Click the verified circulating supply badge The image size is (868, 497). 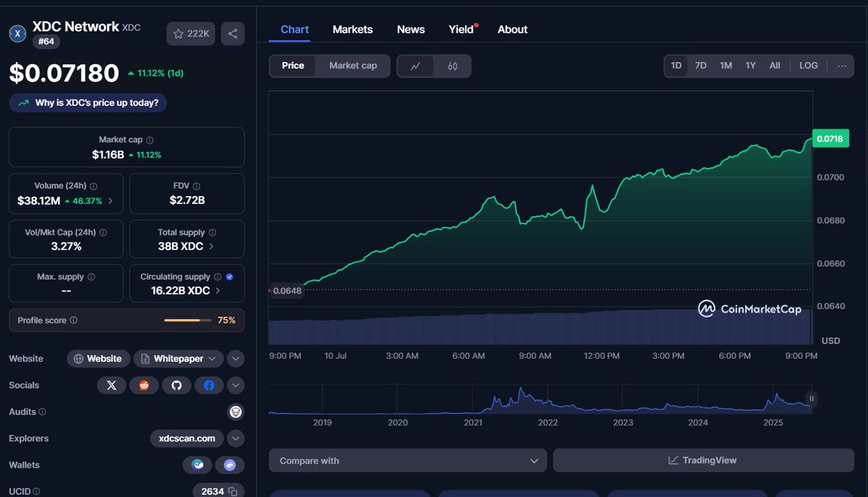tap(229, 277)
